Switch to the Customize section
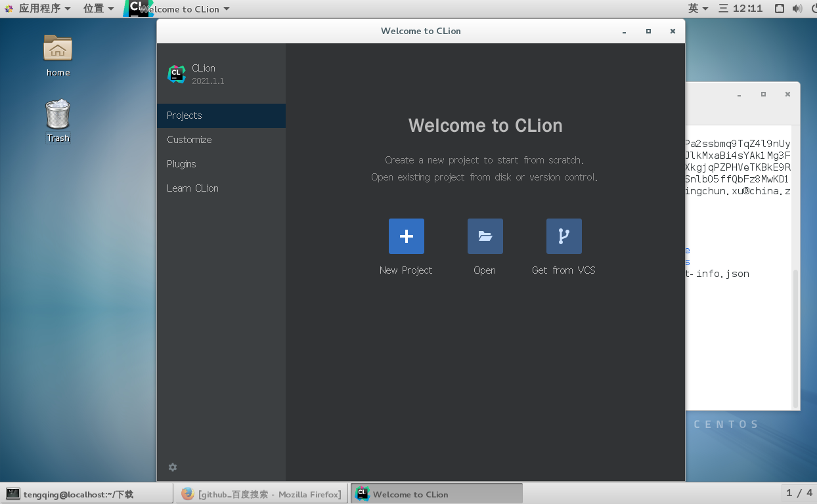Viewport: 817px width, 504px height. click(x=189, y=139)
